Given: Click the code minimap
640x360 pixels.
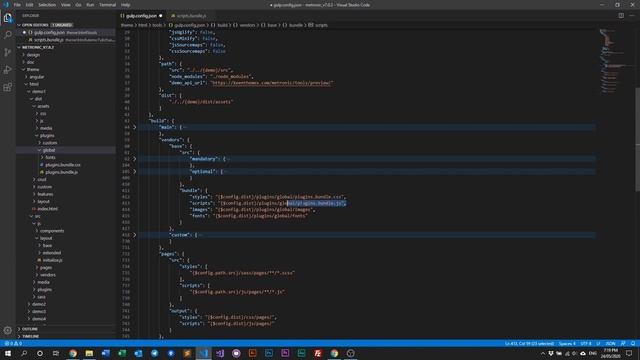Looking at the screenshot, I should click(616, 61).
